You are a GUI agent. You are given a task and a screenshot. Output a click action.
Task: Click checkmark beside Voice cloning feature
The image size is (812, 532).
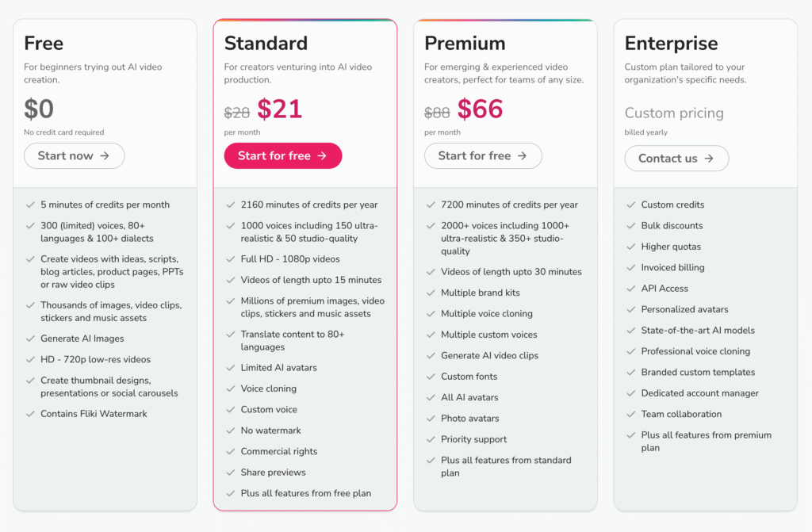click(x=231, y=388)
